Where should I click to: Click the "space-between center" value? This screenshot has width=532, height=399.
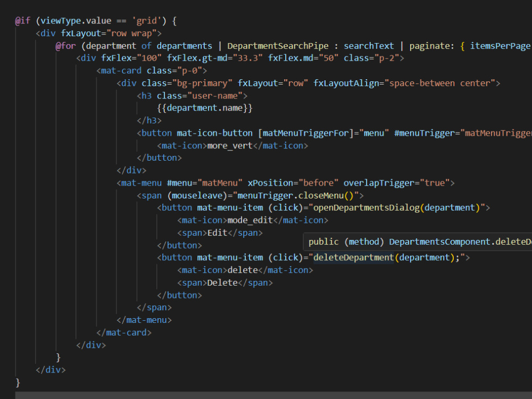(x=440, y=83)
